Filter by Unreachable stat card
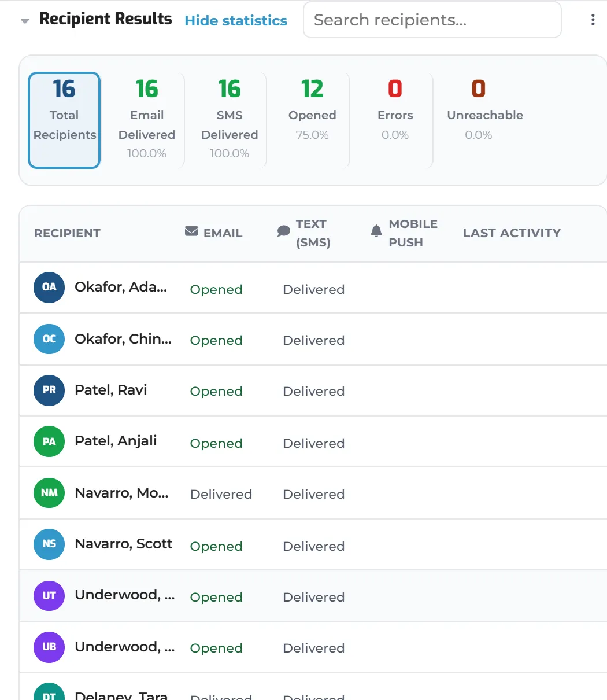The width and height of the screenshot is (607, 700). [484, 120]
